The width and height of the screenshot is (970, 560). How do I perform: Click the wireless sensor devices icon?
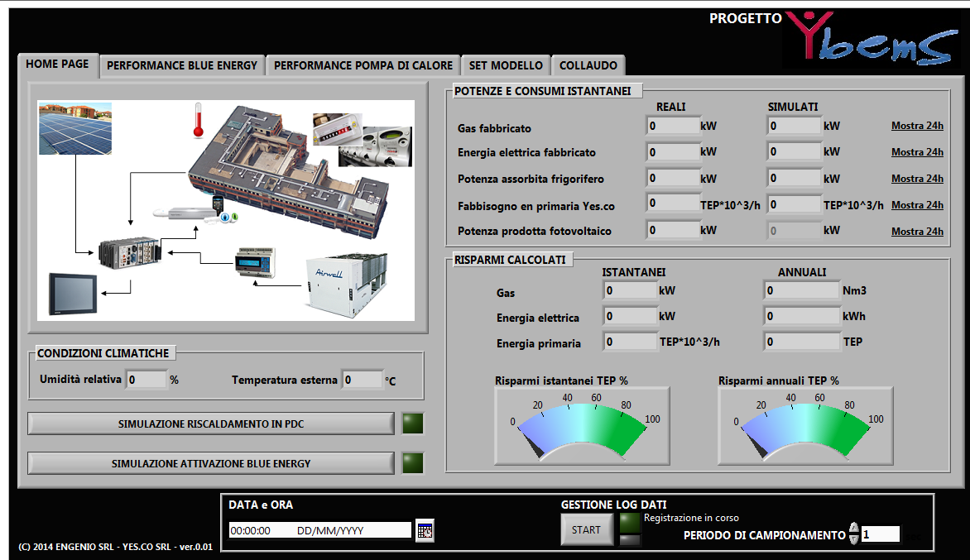(197, 212)
